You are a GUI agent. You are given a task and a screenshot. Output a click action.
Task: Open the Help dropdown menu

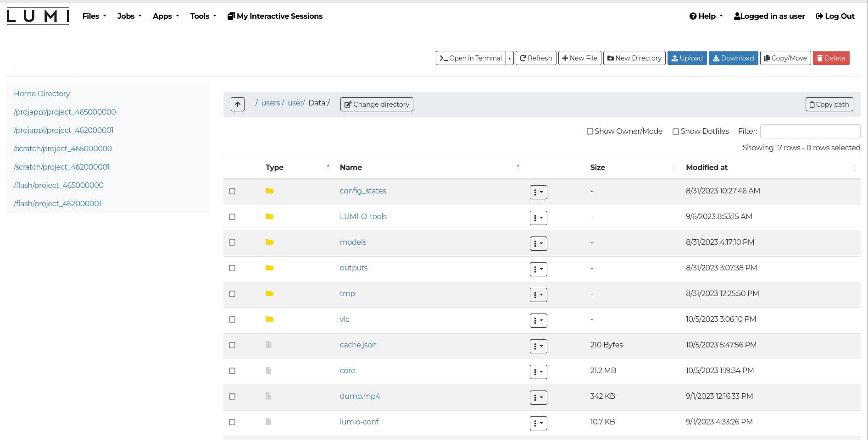(705, 16)
